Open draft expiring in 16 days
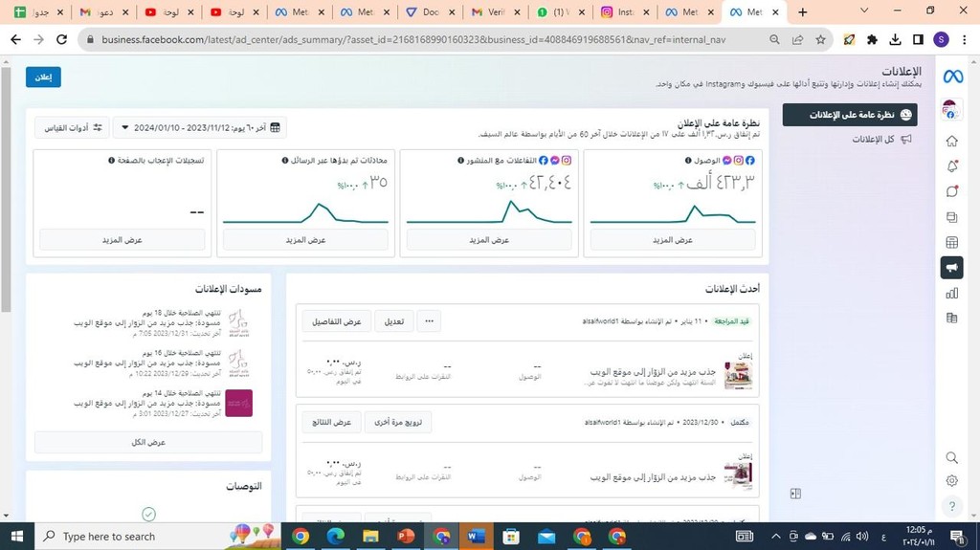 [x=148, y=363]
